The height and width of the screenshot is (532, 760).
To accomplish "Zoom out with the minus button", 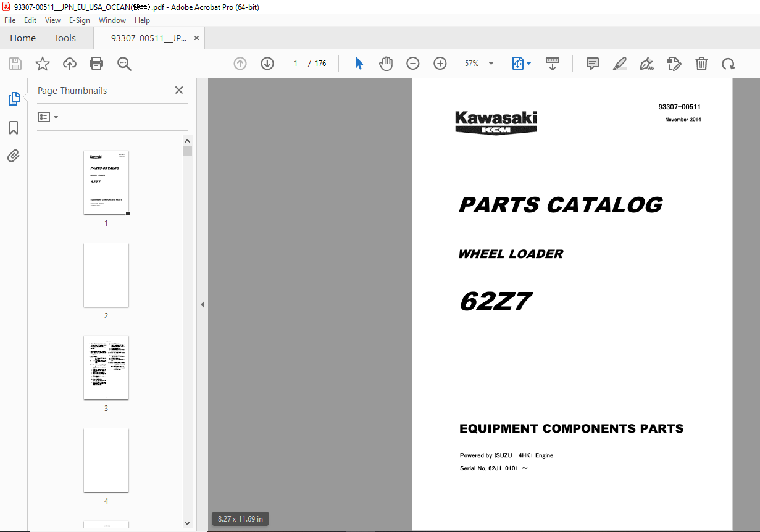I will coord(413,64).
